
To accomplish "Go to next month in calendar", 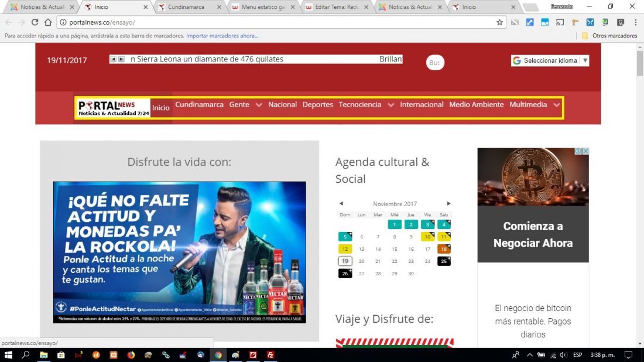I will (448, 203).
